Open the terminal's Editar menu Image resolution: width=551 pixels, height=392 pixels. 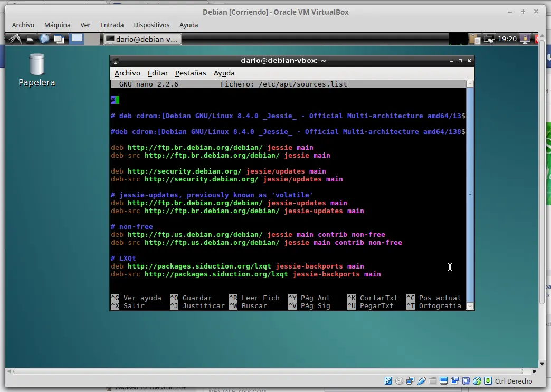[157, 73]
